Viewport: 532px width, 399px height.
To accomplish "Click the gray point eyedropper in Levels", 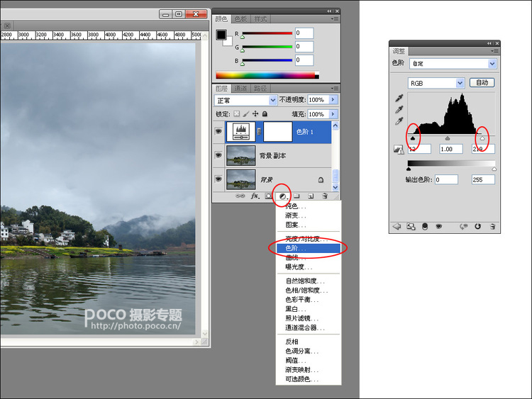I will pos(399,110).
